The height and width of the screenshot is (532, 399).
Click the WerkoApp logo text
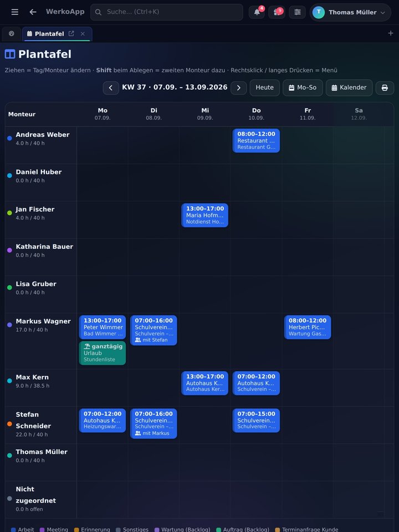[x=65, y=12]
